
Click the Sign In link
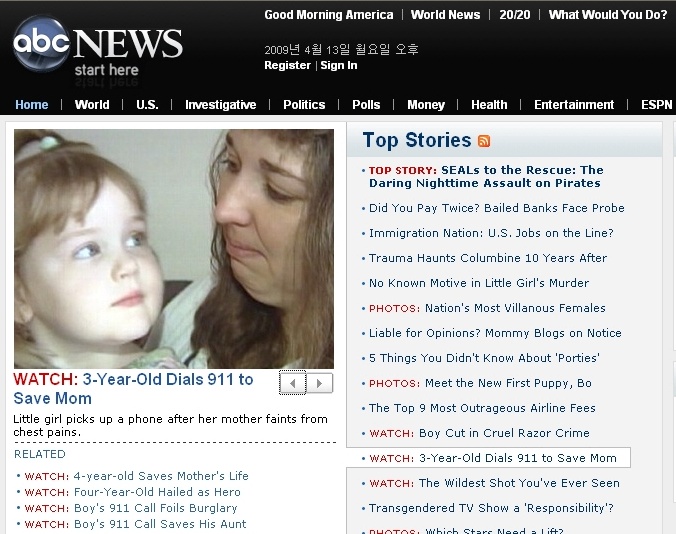339,65
